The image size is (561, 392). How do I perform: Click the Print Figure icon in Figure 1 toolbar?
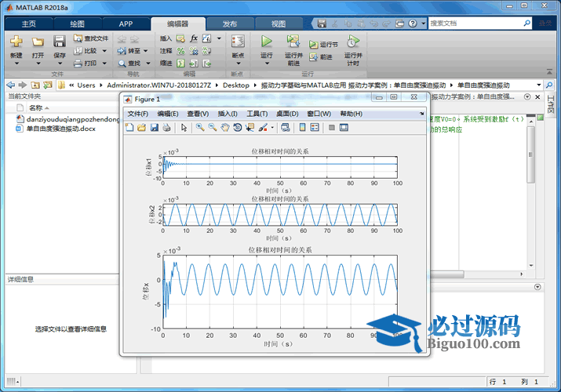click(166, 128)
